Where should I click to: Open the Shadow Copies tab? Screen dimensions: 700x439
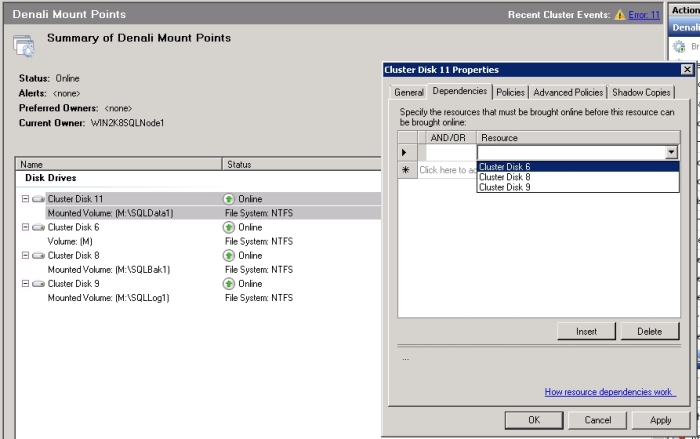coord(641,92)
